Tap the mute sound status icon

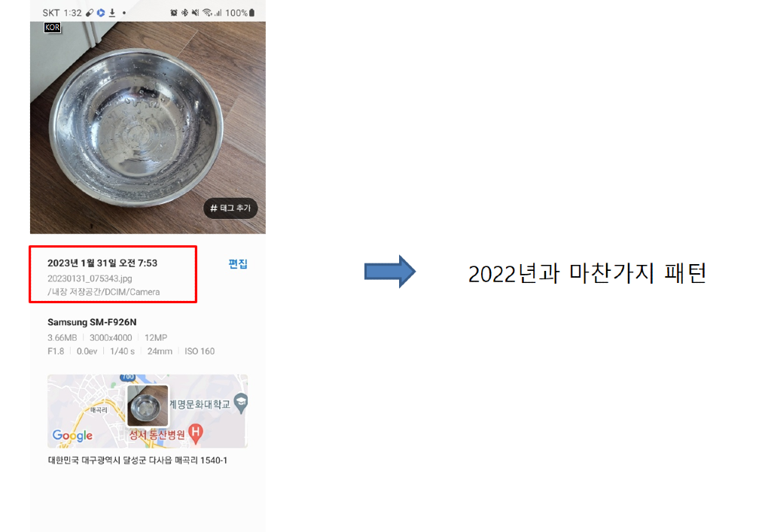(x=195, y=13)
